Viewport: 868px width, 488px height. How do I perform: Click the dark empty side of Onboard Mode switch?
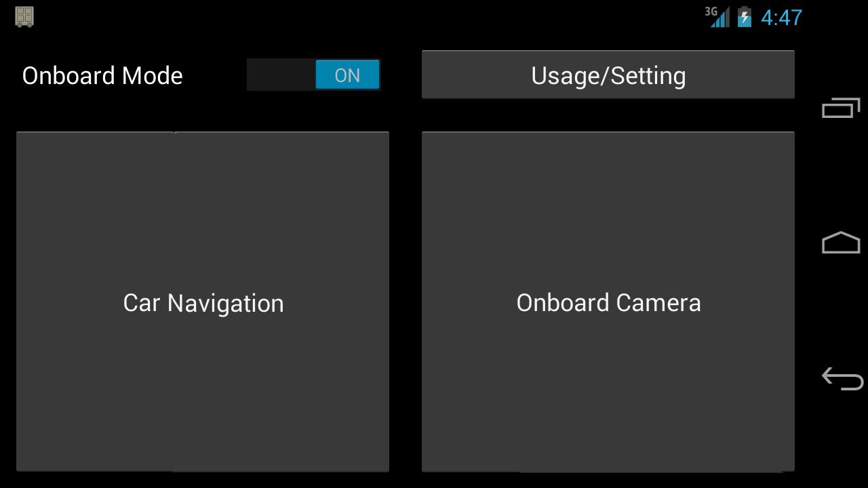pyautogui.click(x=281, y=75)
